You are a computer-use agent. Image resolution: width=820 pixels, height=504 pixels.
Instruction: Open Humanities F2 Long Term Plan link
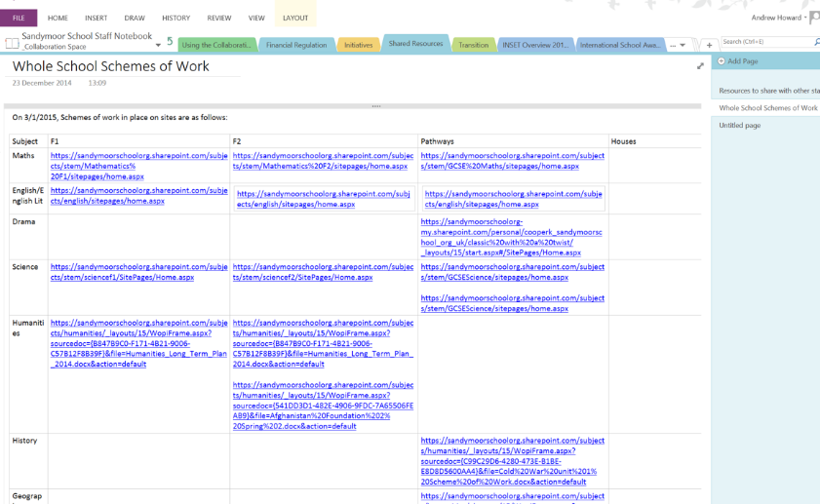point(323,343)
